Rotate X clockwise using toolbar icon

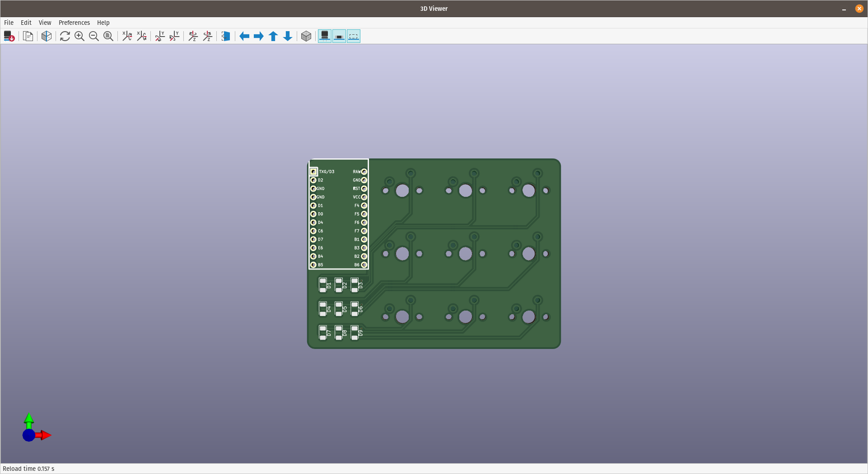(127, 36)
